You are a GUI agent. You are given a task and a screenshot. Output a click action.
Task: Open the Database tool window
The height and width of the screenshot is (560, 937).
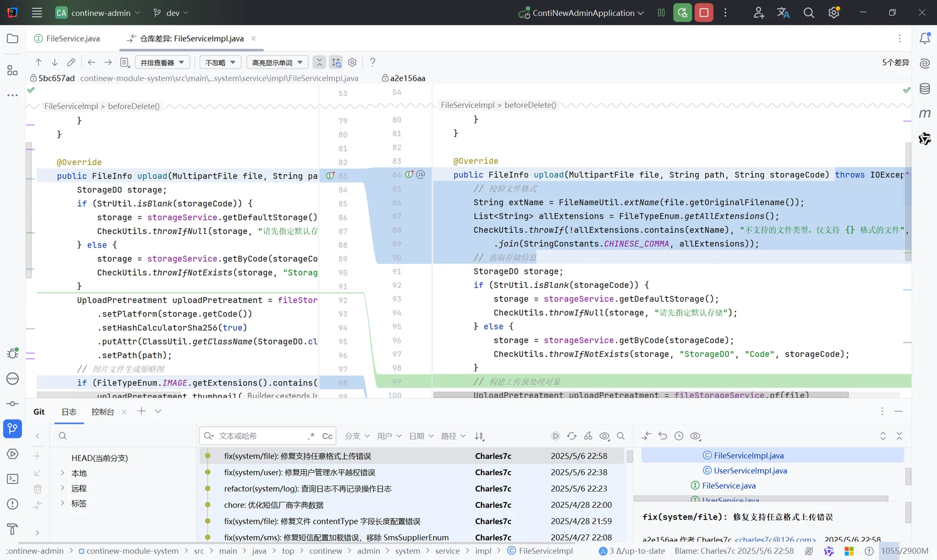click(x=925, y=88)
